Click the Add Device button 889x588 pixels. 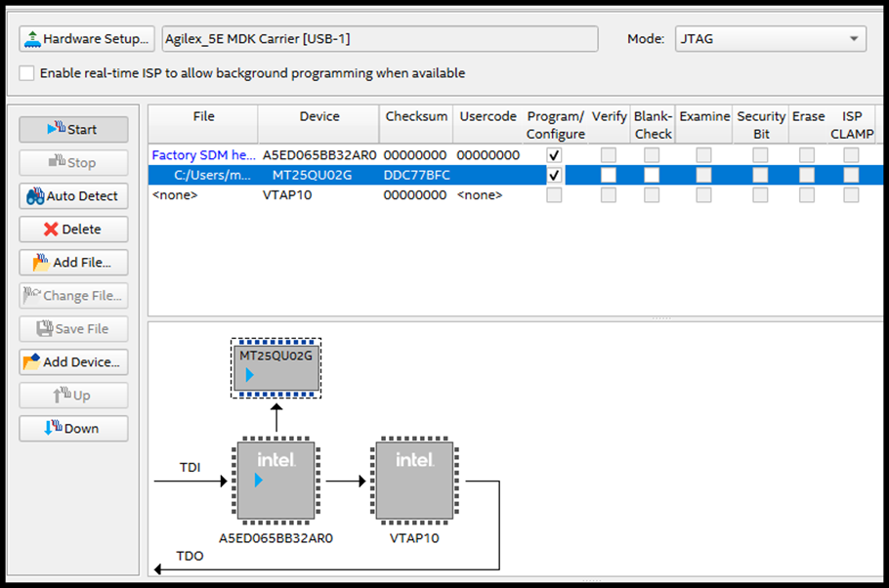tap(73, 361)
